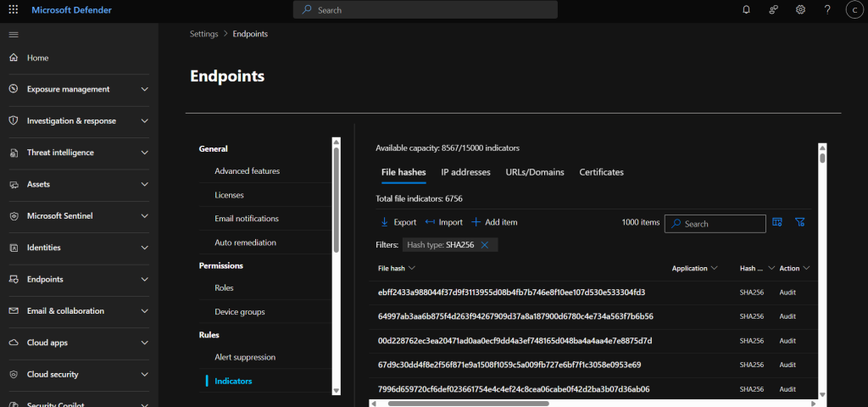Click the indicators table Search field

[715, 224]
